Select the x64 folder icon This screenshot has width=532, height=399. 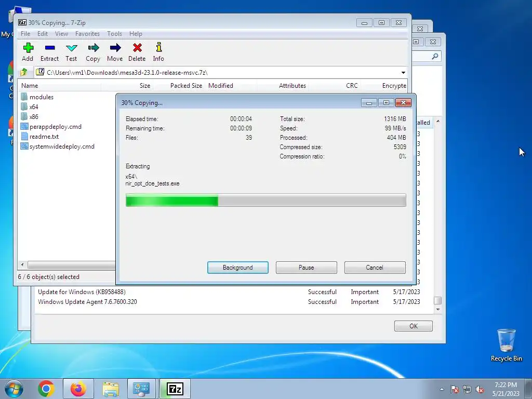point(24,107)
